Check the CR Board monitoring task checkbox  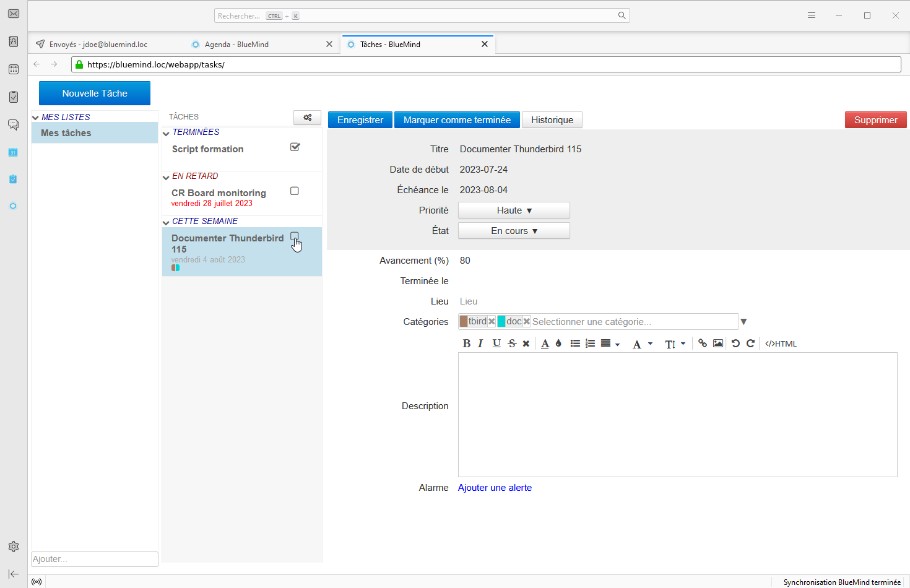295,191
